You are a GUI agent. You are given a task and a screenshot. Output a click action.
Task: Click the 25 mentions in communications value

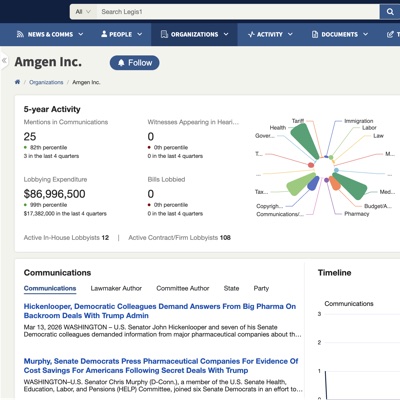click(30, 136)
